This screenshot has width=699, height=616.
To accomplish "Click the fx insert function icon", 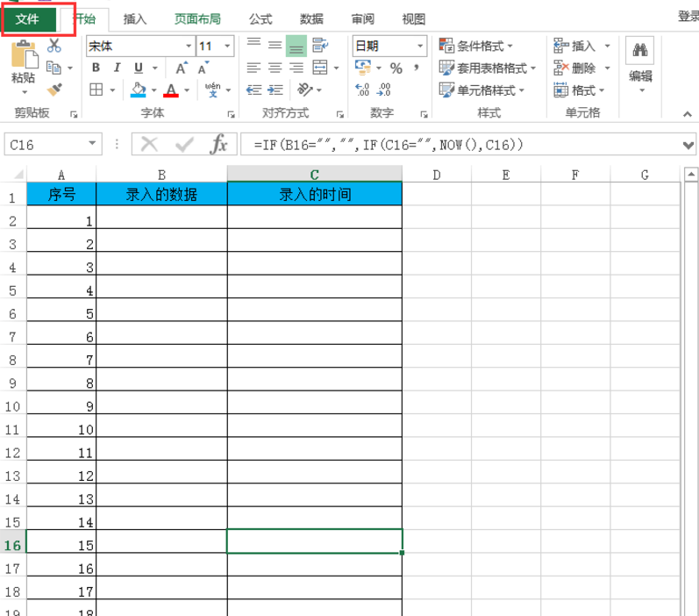I will click(x=218, y=144).
